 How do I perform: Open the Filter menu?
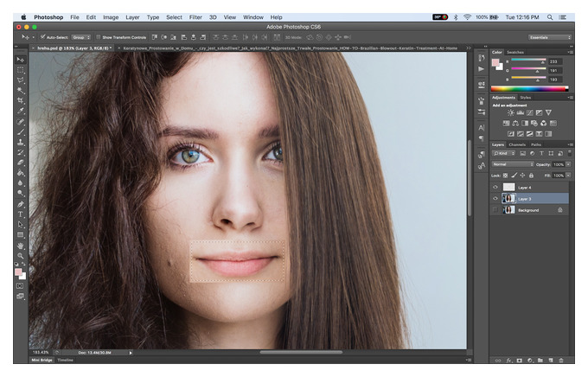[195, 17]
